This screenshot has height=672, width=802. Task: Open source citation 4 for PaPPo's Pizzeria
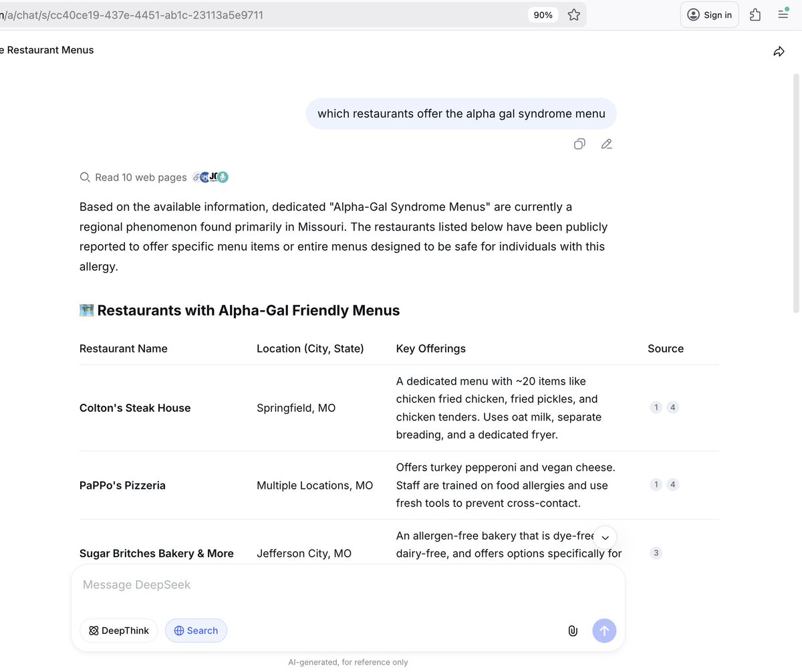tap(672, 485)
